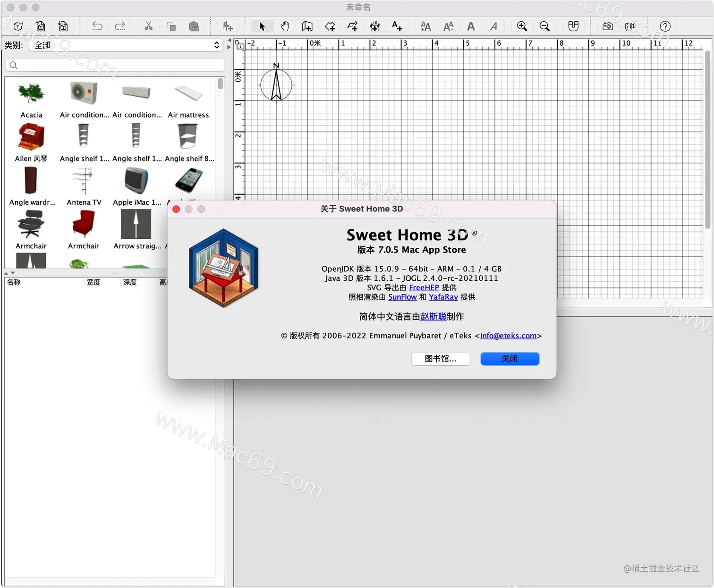Click the plan view vertical scrollbar

[707, 140]
